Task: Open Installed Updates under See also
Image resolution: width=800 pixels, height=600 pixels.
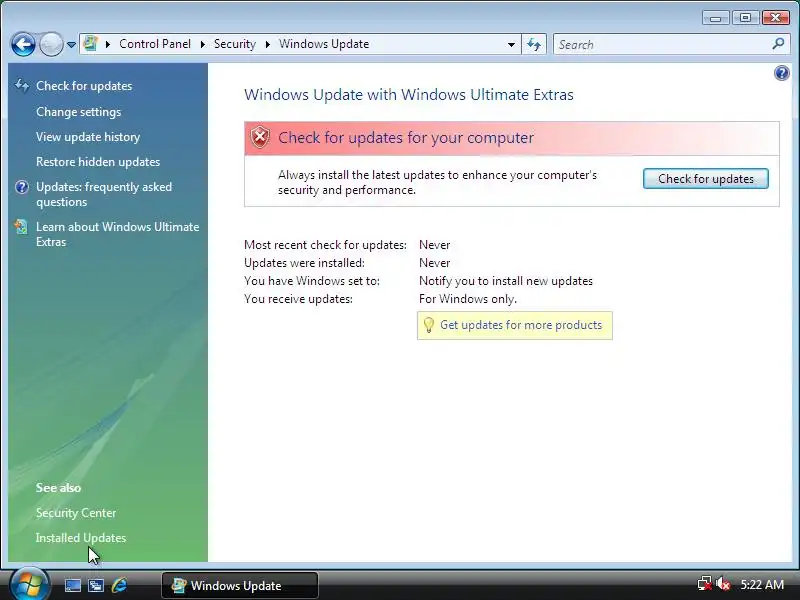Action: 81,538
